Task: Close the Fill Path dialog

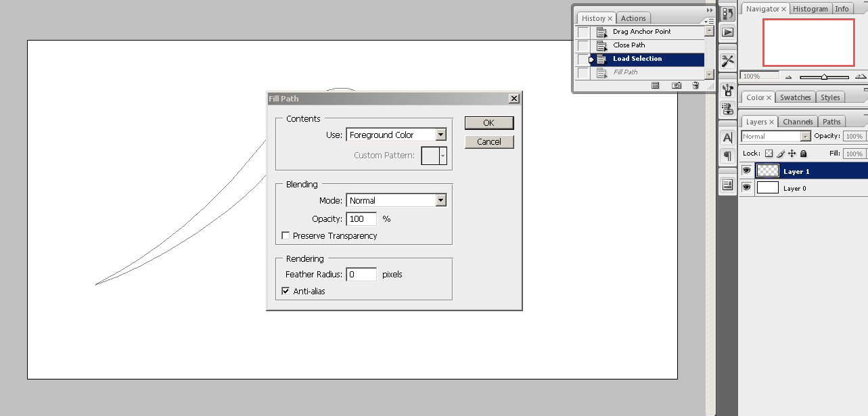Action: pos(514,99)
